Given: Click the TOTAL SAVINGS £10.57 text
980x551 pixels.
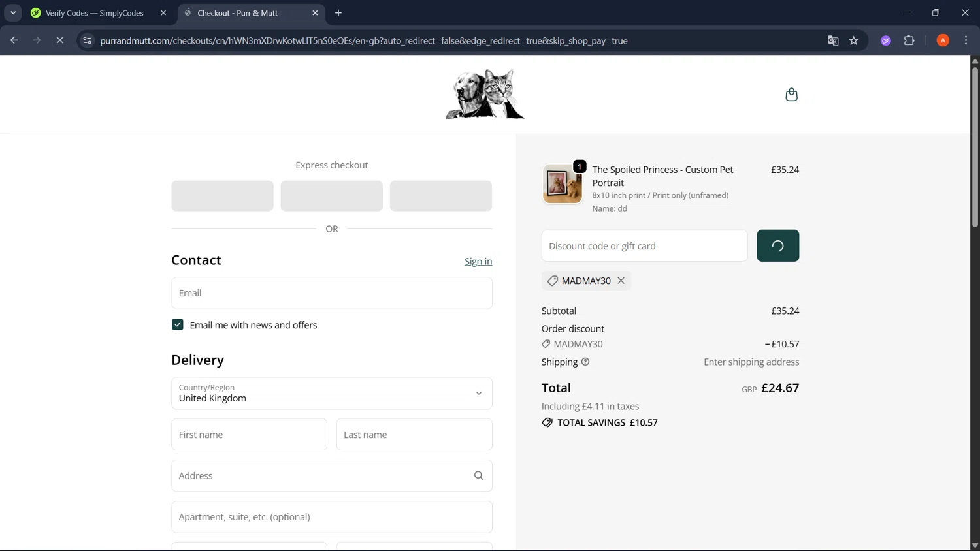Looking at the screenshot, I should click(608, 423).
